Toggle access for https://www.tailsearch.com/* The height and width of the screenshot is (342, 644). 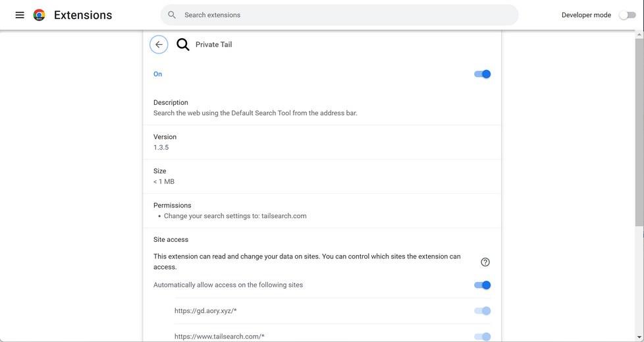pyautogui.click(x=482, y=337)
